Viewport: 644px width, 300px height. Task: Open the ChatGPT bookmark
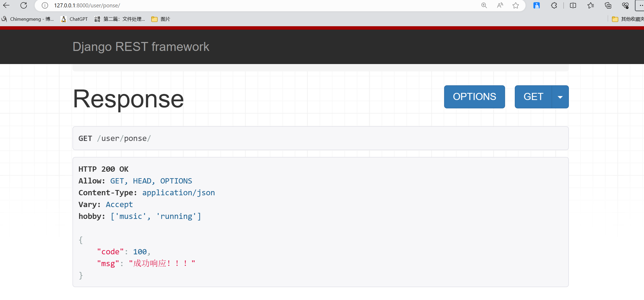point(74,19)
